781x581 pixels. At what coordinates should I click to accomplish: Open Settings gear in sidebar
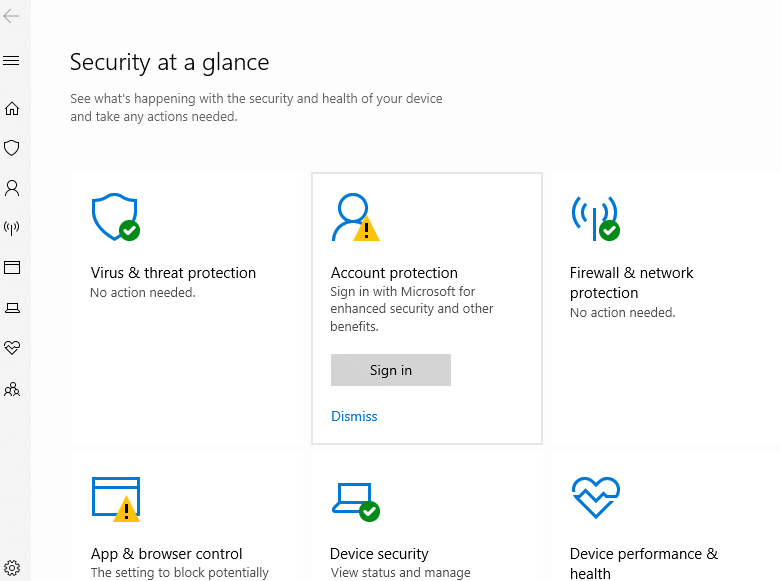pyautogui.click(x=12, y=567)
